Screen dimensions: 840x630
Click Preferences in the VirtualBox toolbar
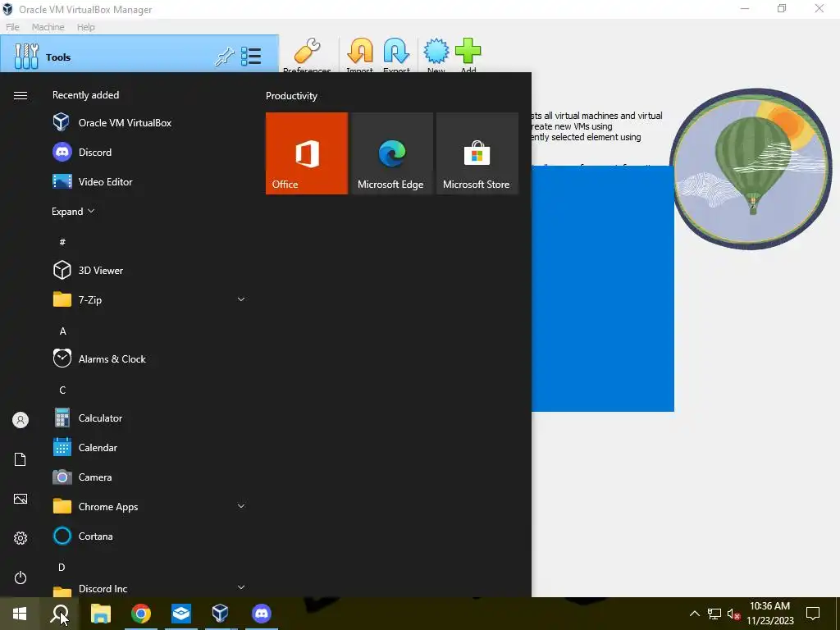pyautogui.click(x=307, y=55)
